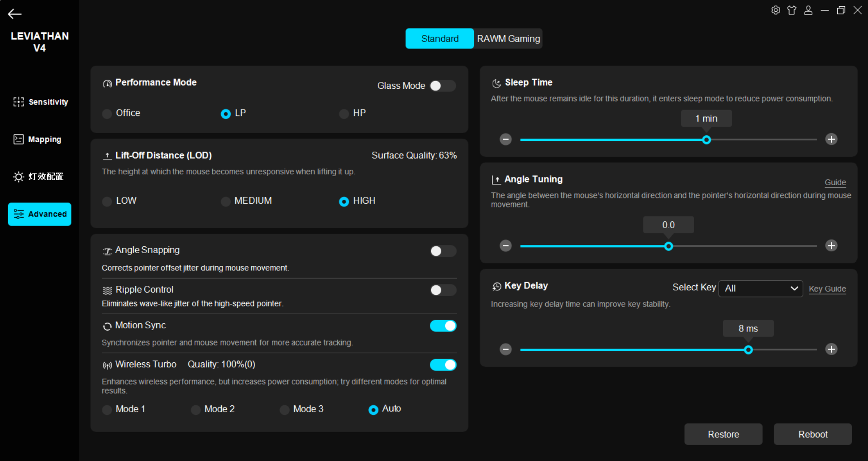Open the Key Guide link

coord(827,289)
